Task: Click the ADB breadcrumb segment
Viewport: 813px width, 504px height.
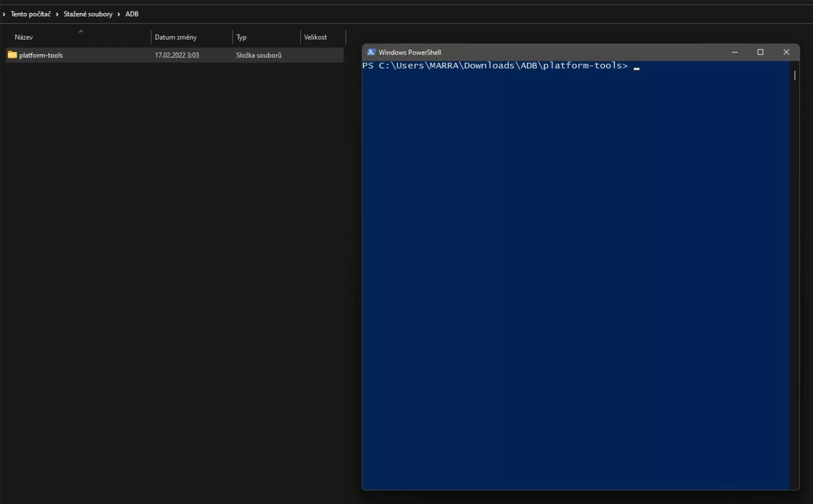Action: tap(132, 14)
